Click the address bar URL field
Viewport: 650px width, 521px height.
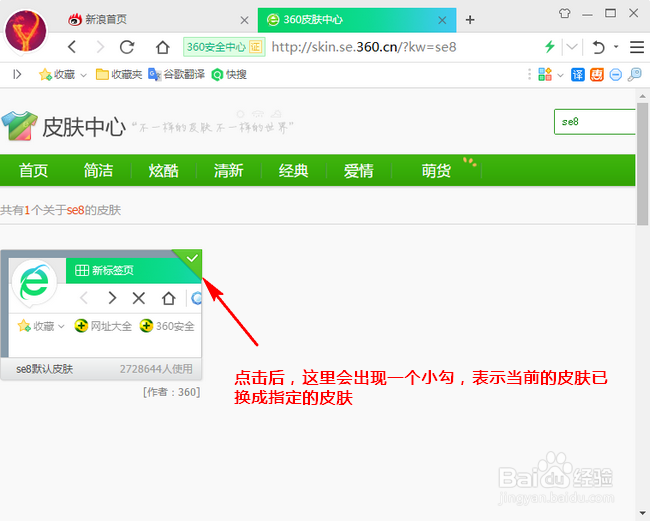[x=364, y=47]
